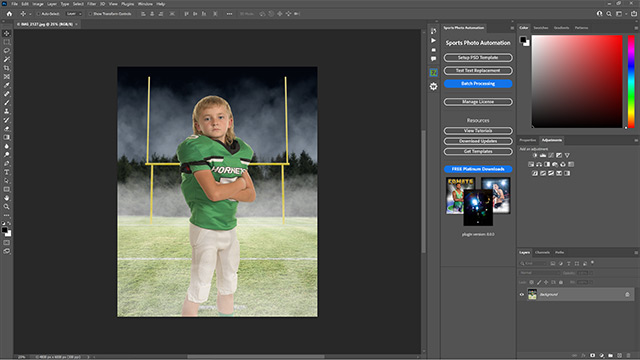Select the Zoom tool in toolbar
The width and height of the screenshot is (640, 360).
pos(7,207)
